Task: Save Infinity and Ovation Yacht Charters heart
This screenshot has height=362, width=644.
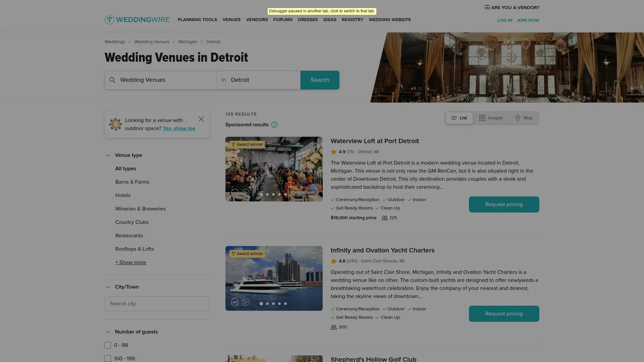Action: pyautogui.click(x=313, y=255)
